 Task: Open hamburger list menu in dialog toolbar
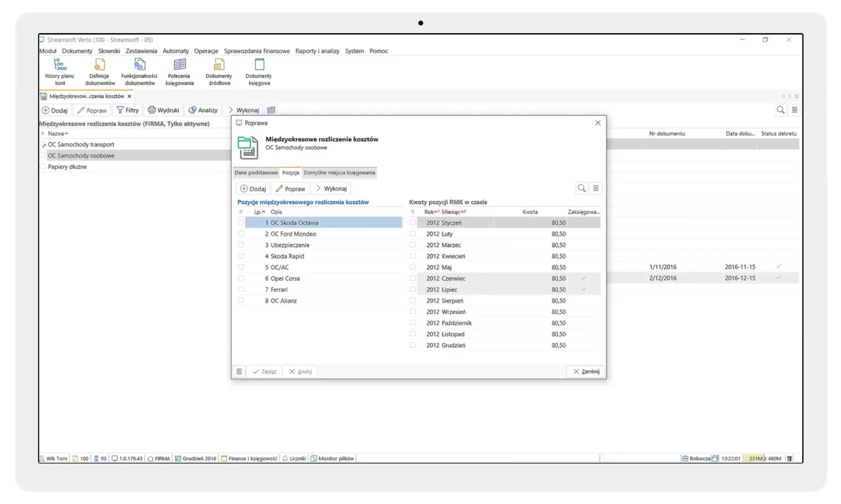[596, 188]
